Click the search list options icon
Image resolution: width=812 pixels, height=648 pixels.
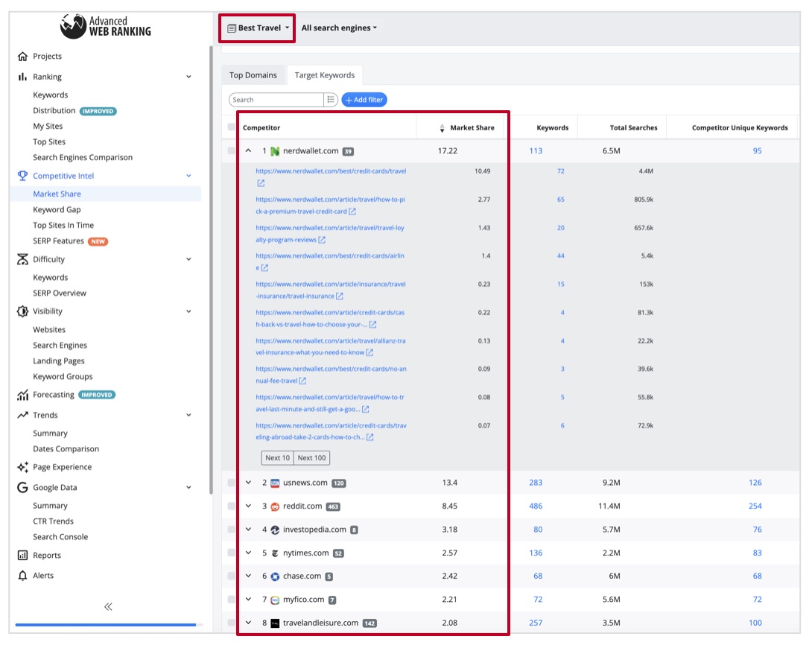pyautogui.click(x=331, y=99)
